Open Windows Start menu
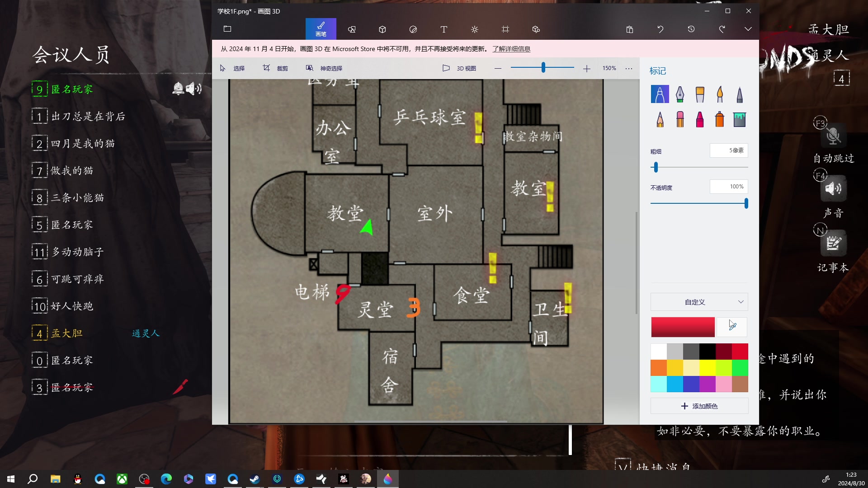Viewport: 868px width, 488px height. [11, 479]
